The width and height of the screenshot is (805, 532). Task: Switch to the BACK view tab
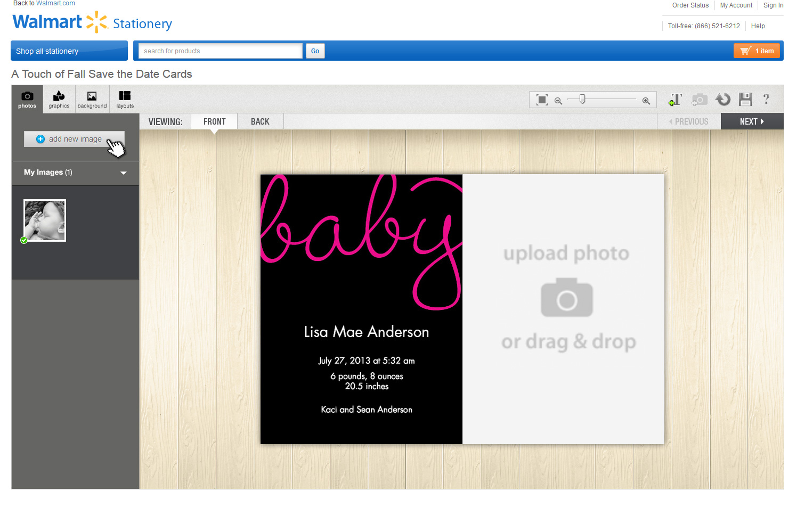click(x=260, y=122)
